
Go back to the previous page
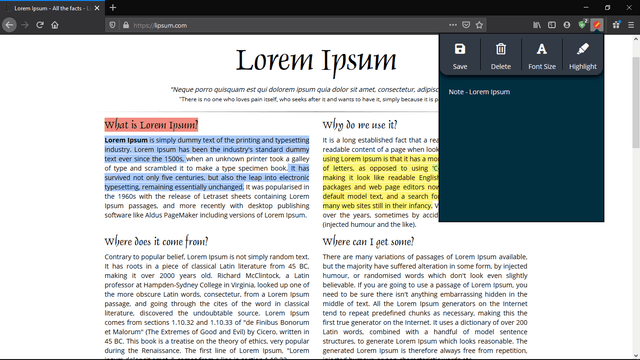click(x=9, y=25)
